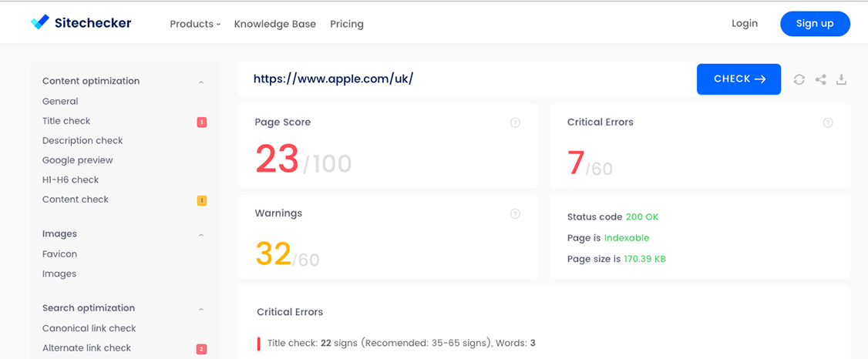Open Page Score help tooltip icon
868x359 pixels.
515,122
